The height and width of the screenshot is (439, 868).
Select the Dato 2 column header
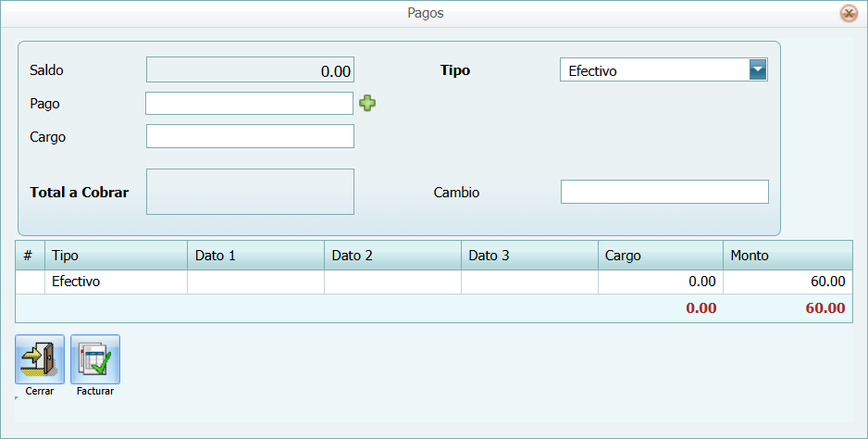(392, 256)
